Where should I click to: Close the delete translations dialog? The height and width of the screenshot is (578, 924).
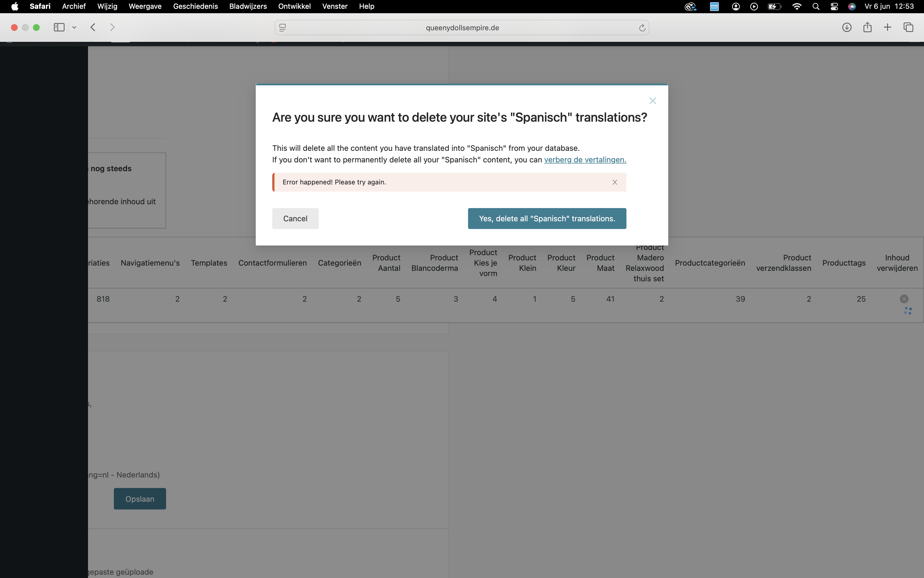click(653, 100)
